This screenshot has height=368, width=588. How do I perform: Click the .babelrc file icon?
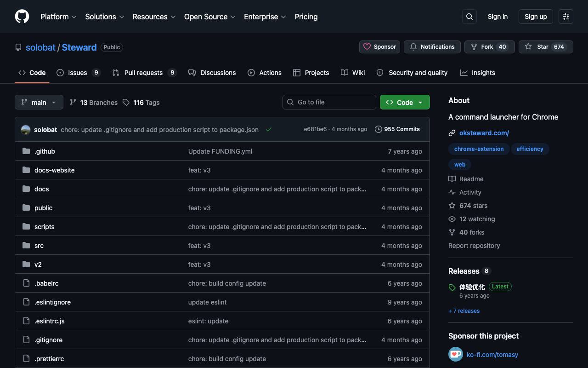pos(26,283)
